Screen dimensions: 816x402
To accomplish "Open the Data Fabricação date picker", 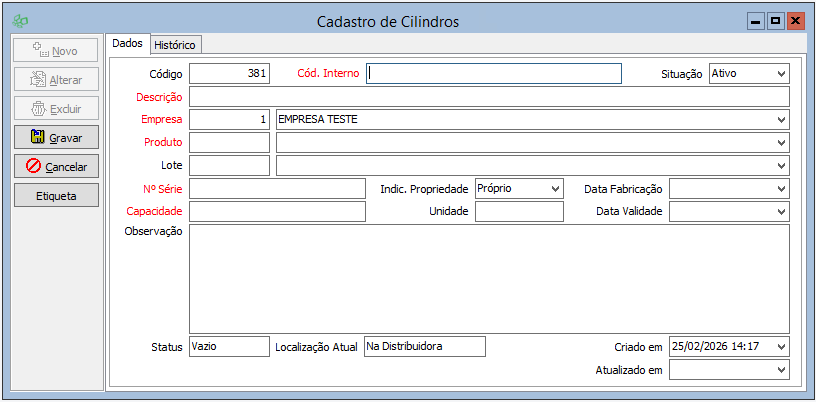I will tap(780, 189).
